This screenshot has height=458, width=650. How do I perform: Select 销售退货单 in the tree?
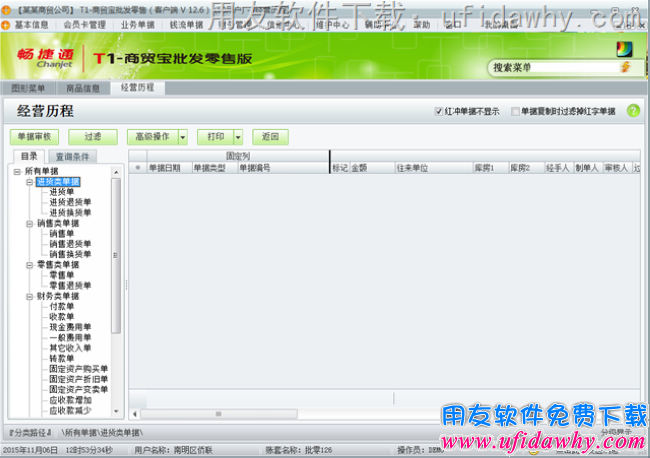coord(70,244)
